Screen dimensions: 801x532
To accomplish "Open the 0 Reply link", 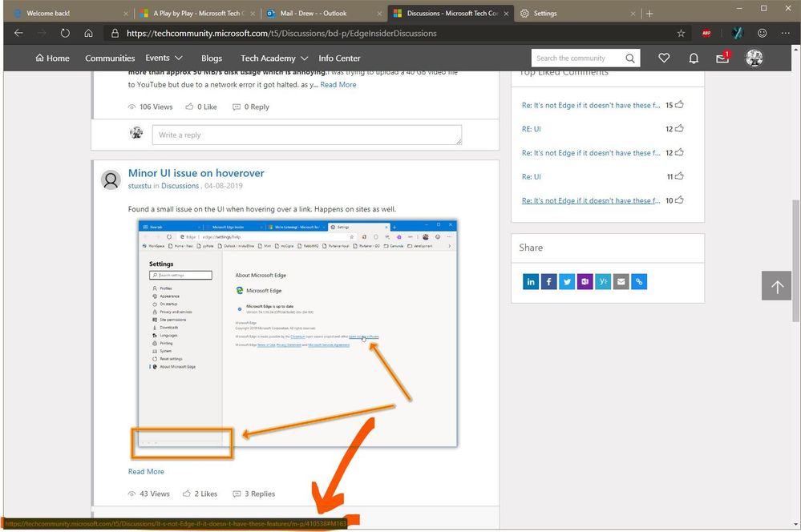I will 251,107.
